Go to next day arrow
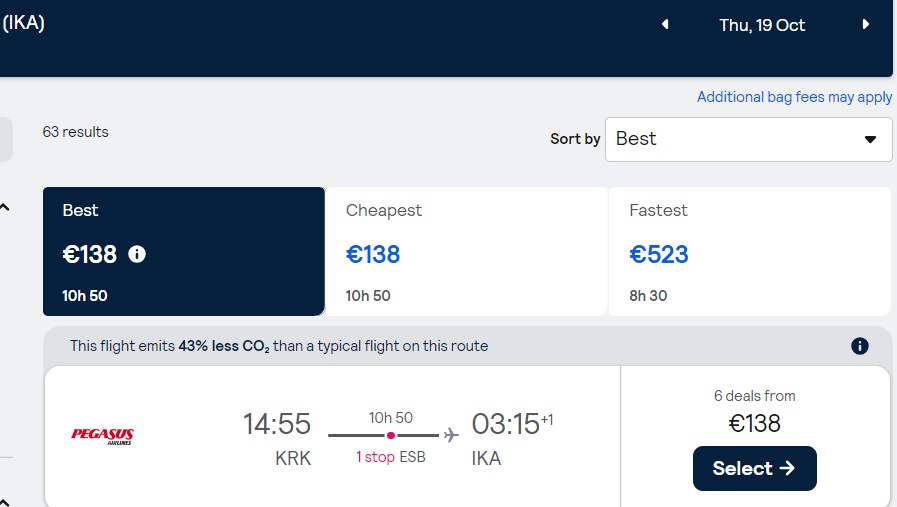 click(866, 24)
